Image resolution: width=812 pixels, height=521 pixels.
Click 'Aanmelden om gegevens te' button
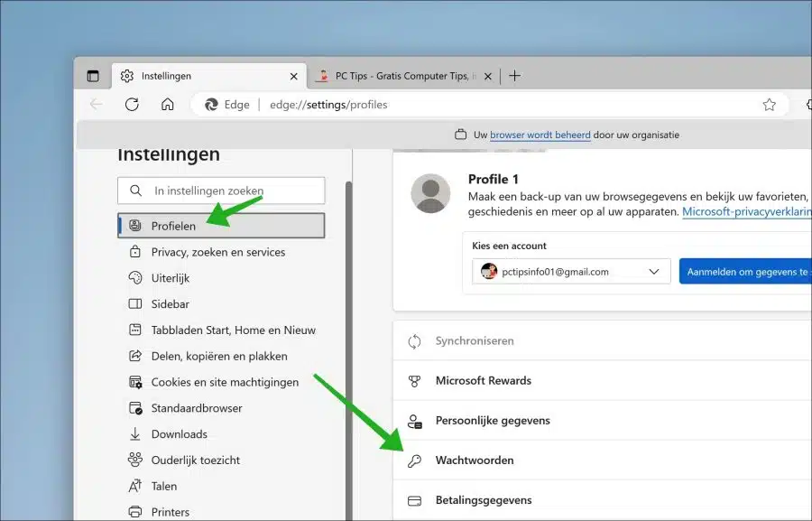click(746, 271)
